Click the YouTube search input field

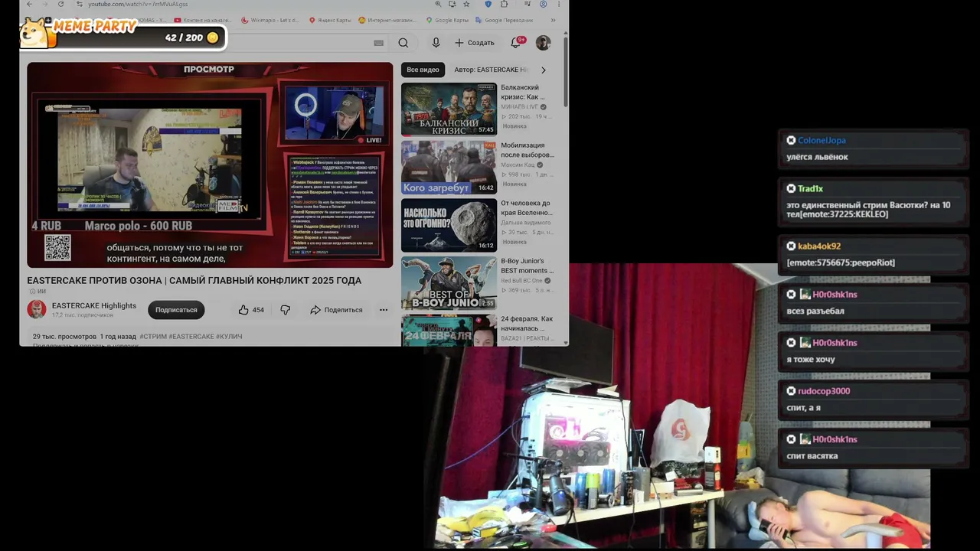coord(306,43)
